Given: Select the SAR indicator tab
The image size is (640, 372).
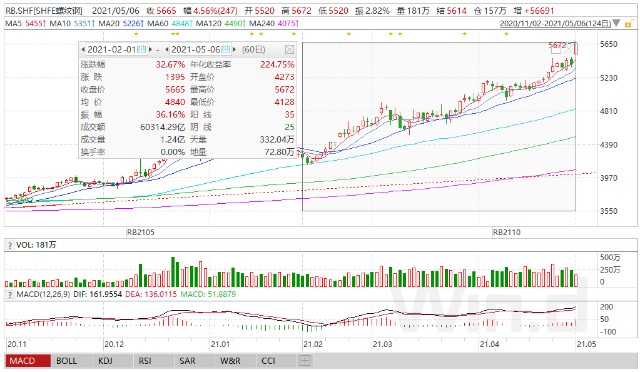Looking at the screenshot, I should coord(187,361).
